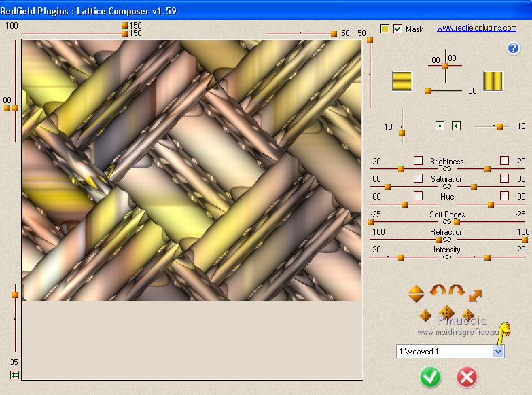Click the left Hue slider handle
This screenshot has height=395, width=532.
point(404,204)
